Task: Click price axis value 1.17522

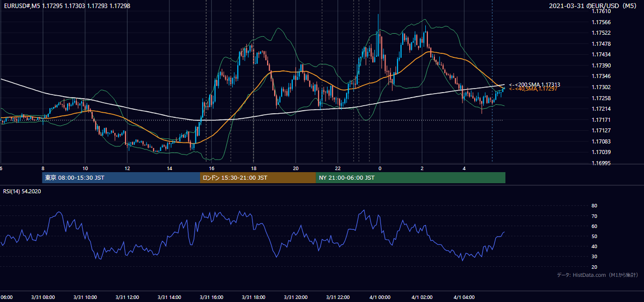Action: coord(601,33)
